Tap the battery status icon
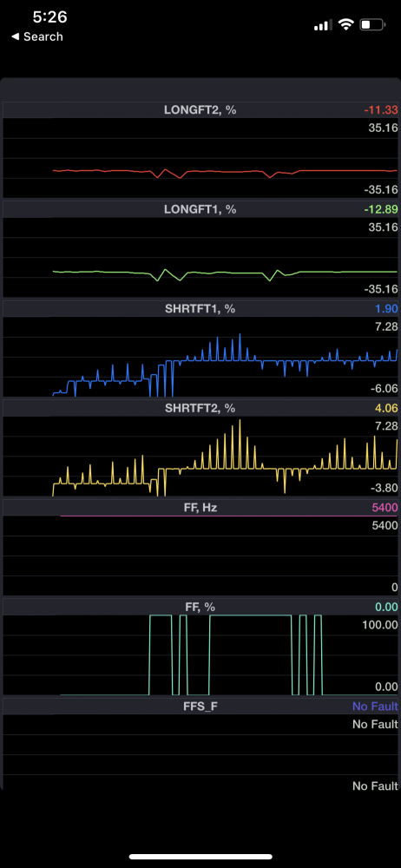 point(372,24)
